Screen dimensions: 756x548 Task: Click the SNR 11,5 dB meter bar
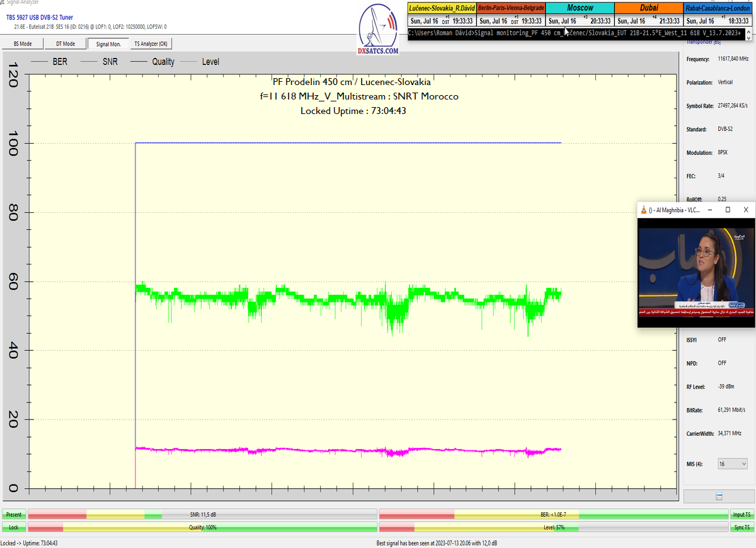coord(202,515)
